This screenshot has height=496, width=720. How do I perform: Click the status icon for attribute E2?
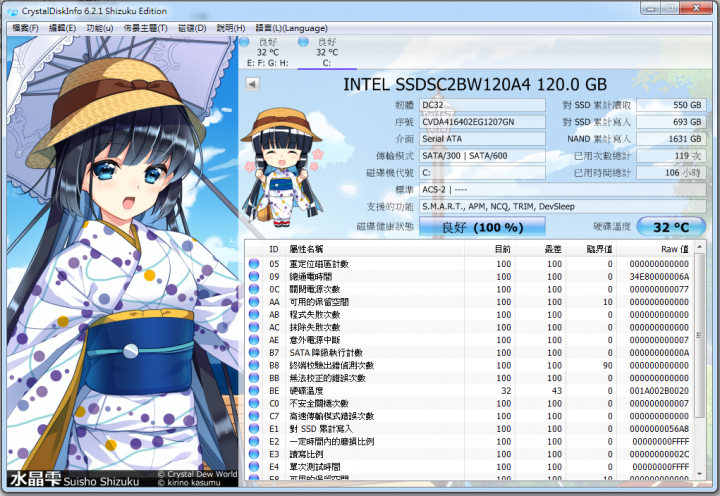pos(254,441)
